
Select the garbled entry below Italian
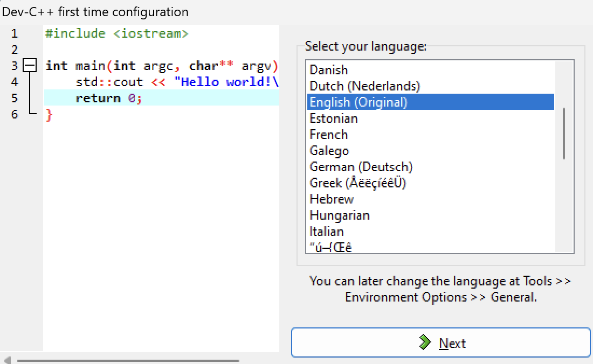[430, 247]
